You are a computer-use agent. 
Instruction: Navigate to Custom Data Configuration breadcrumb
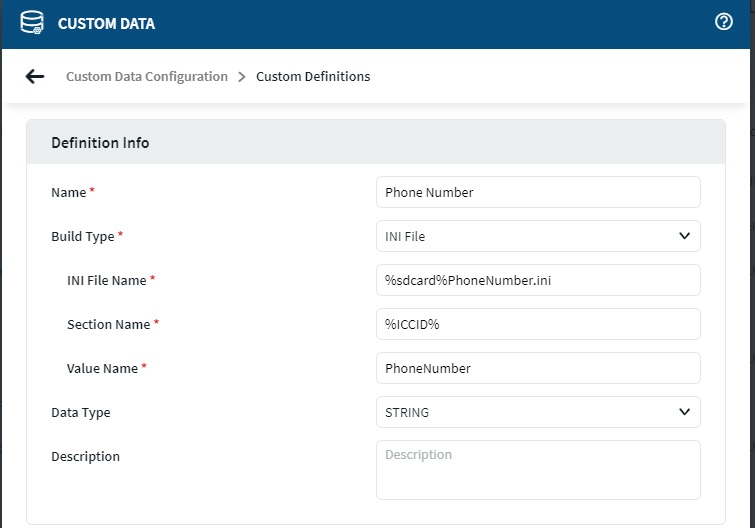point(147,77)
